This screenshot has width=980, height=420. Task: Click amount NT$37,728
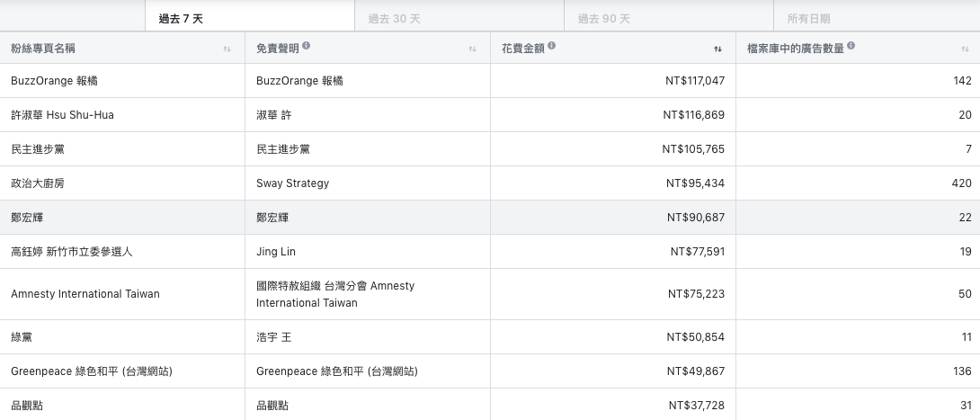tap(697, 406)
